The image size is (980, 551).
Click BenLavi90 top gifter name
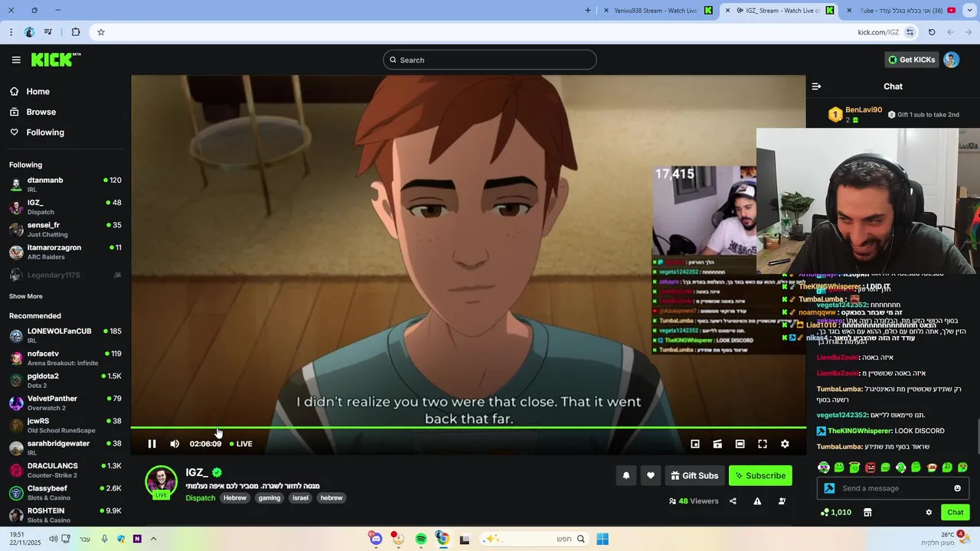[864, 110]
